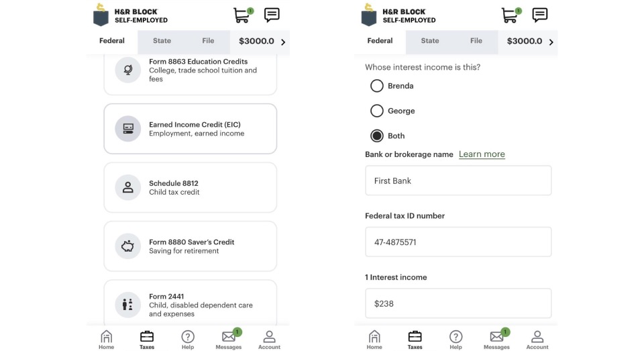Click the Bank or brokerage name field
644x351 pixels.
[458, 181]
